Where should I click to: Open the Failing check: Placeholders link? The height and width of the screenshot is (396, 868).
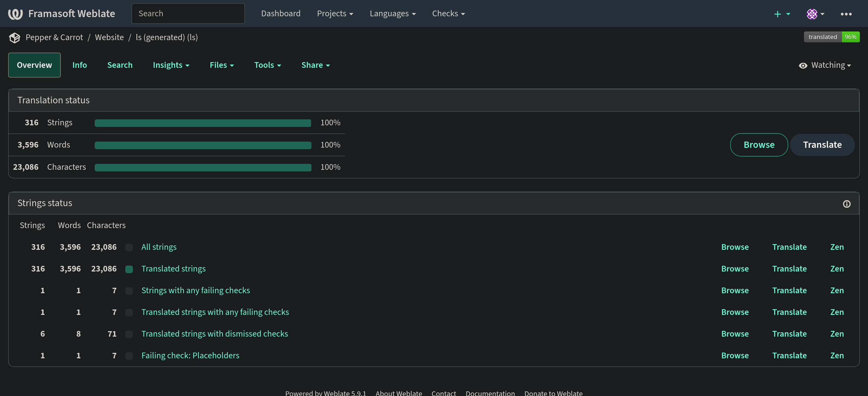click(190, 356)
